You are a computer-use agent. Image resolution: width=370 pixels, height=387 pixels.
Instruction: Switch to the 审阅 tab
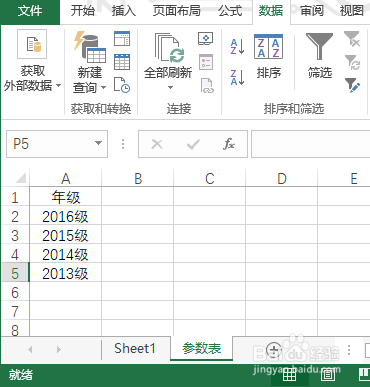312,11
